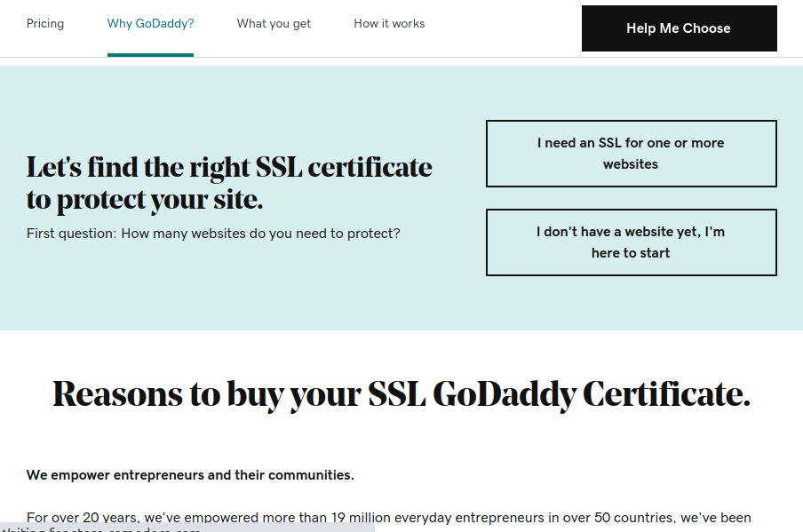
Task: Click the teal underline beneath "Why GoDaddy?"
Action: click(150, 55)
